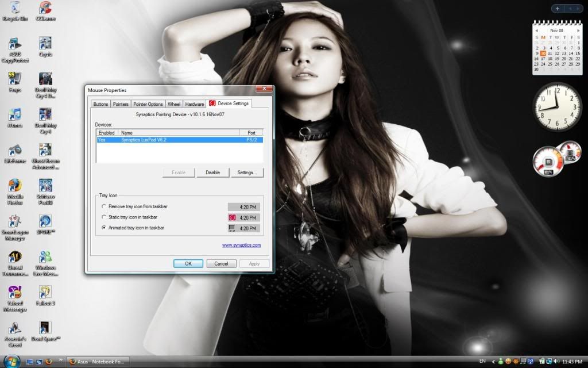Screen dimensions: 588x368
Task: Open the Windows Start orb
Action: pyautogui.click(x=11, y=361)
